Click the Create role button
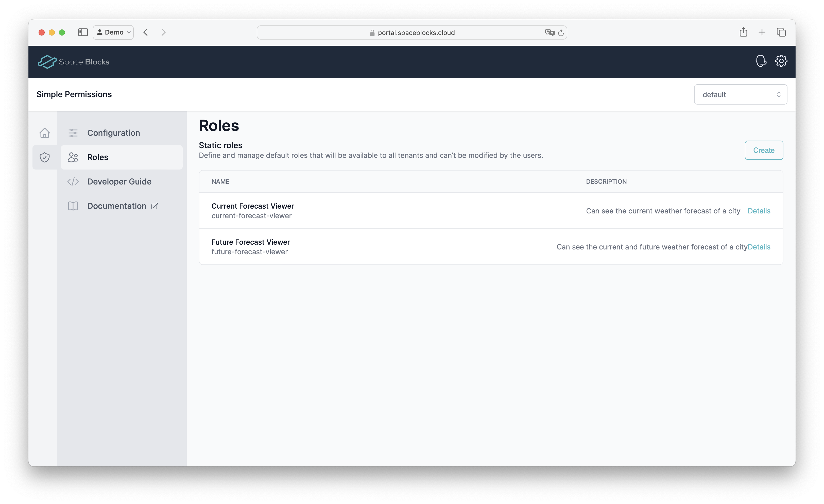 point(763,150)
